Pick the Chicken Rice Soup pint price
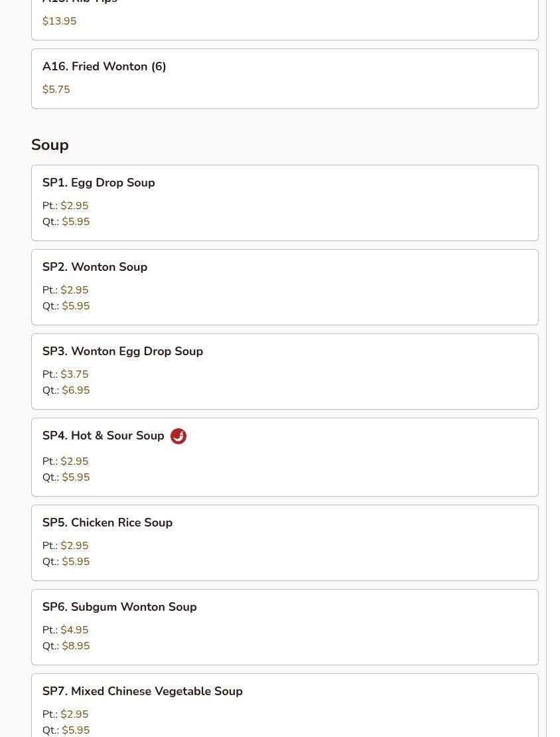This screenshot has height=737, width=560. pyautogui.click(x=74, y=546)
